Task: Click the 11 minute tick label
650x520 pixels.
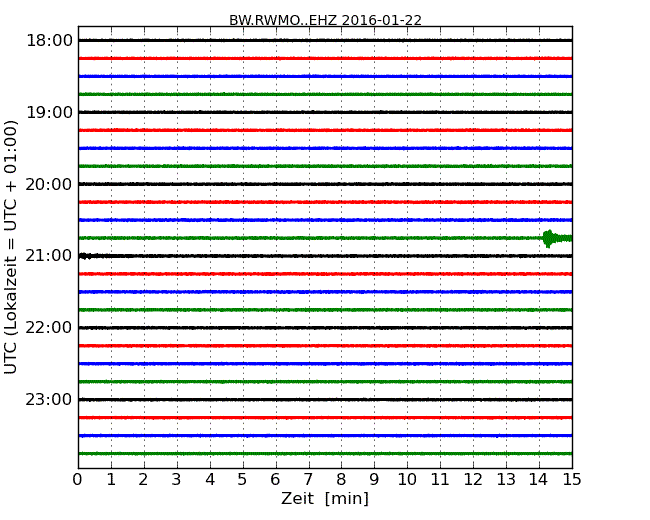Action: click(440, 480)
